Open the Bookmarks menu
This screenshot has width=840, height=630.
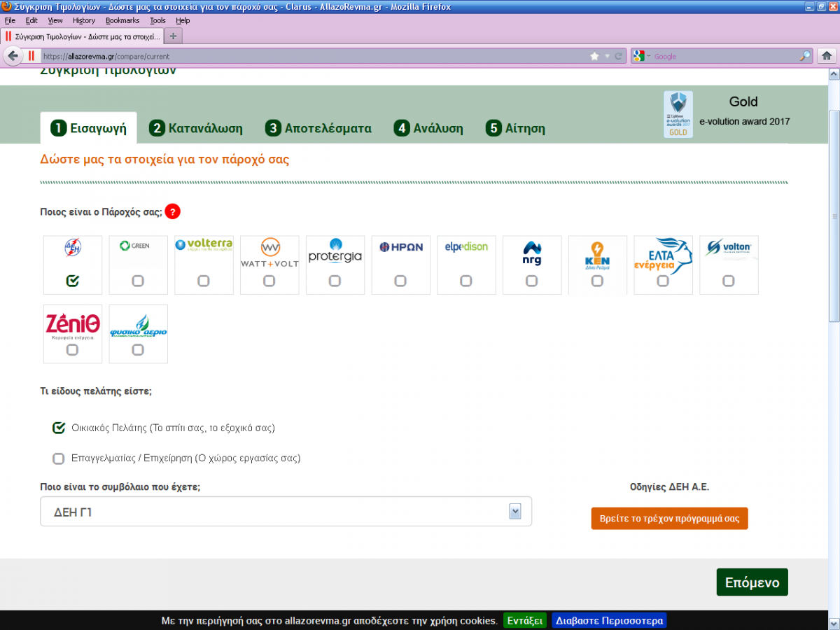(122, 20)
